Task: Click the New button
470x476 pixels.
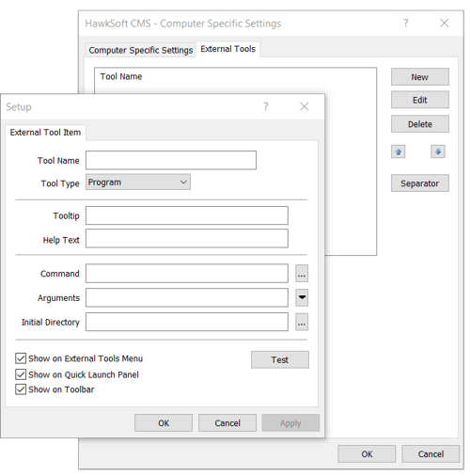Action: pyautogui.click(x=420, y=77)
